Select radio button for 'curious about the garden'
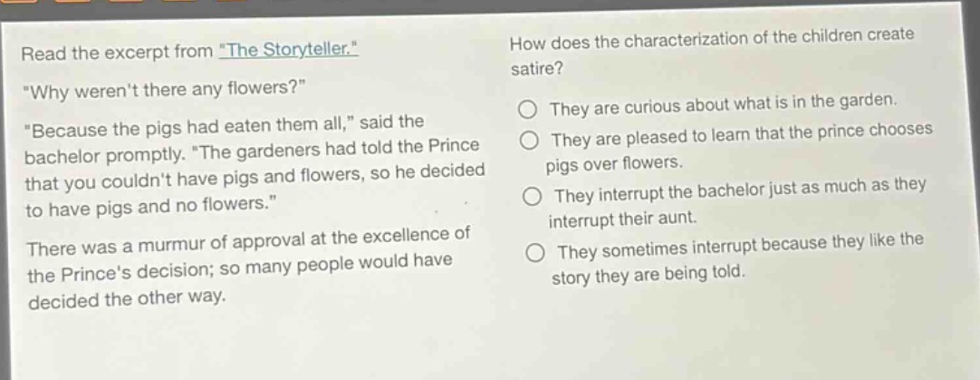Viewport: 980px width, 380px height. click(528, 112)
